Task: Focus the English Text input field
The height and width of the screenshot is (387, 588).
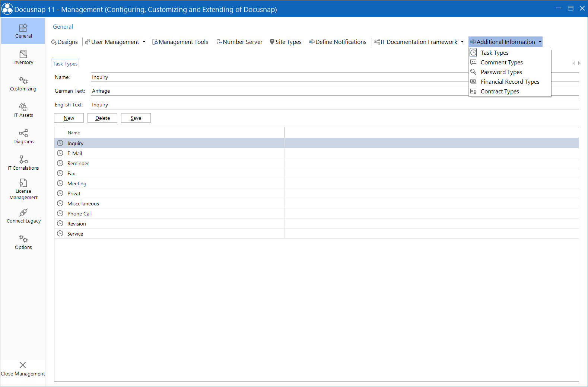Action: (335, 105)
